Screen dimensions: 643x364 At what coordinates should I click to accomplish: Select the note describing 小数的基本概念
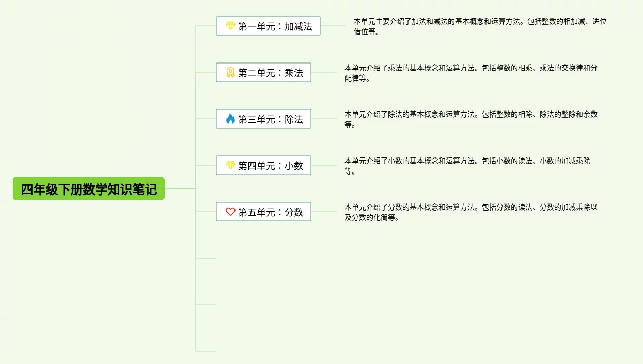click(467, 166)
